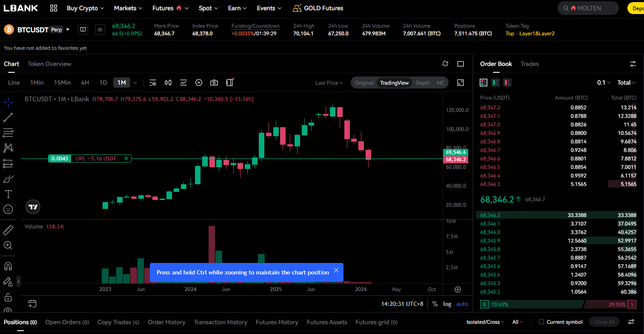The height and width of the screenshot is (334, 644).
Task: Select the trend line drawing tool
Action: click(8, 117)
